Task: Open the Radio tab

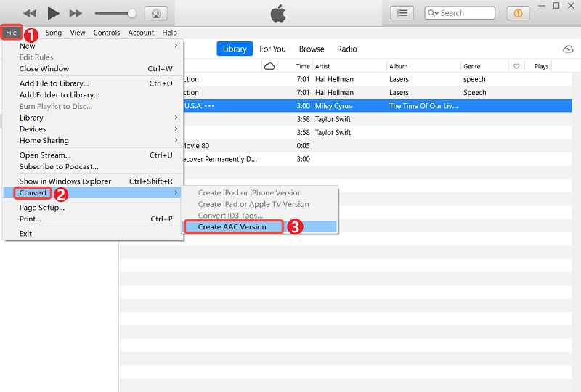Action: [x=347, y=49]
